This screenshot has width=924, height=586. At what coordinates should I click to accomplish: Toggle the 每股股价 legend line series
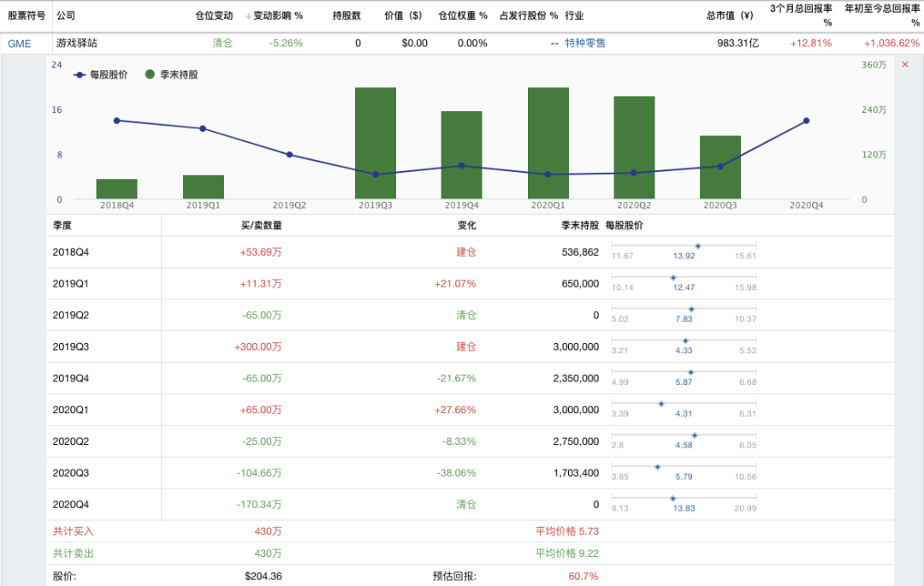tap(101, 75)
